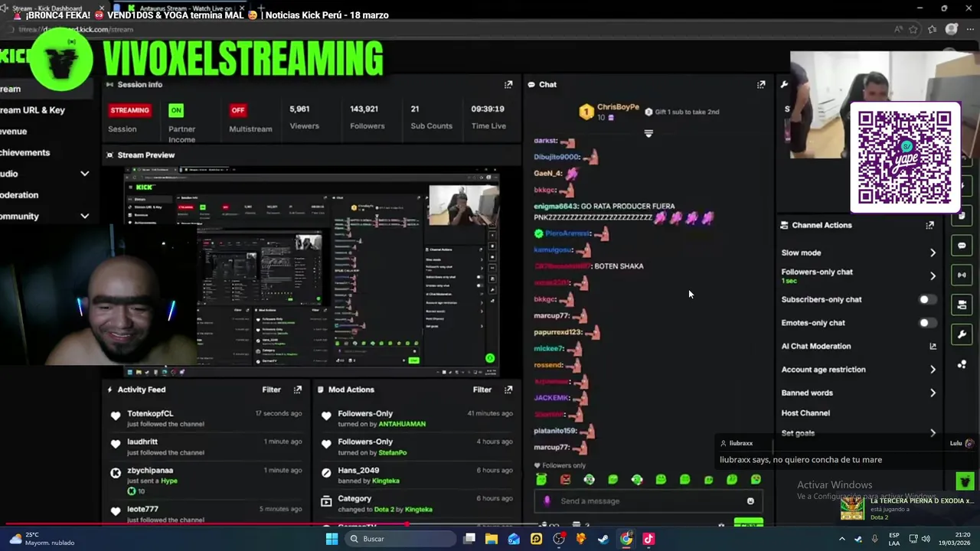The height and width of the screenshot is (551, 980).
Task: Open TikTok app from the taskbar
Action: pos(648,539)
